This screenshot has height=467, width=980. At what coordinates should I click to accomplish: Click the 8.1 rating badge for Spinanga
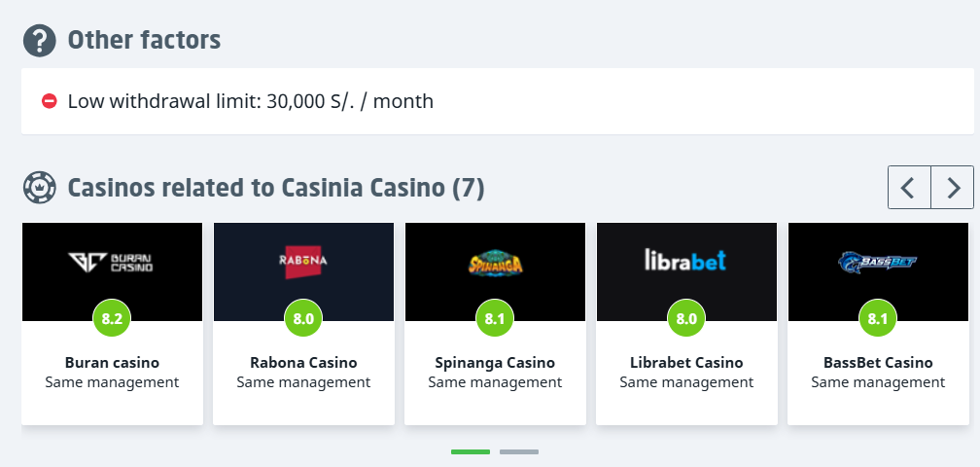[x=495, y=318]
